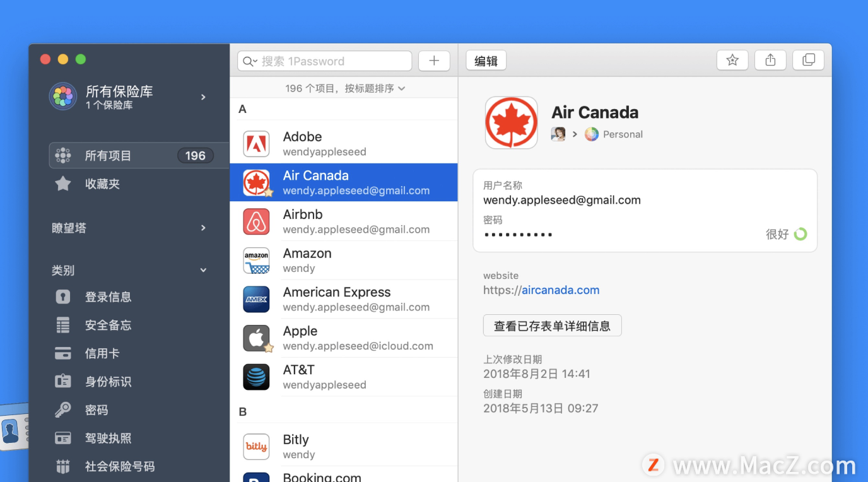Viewport: 868px width, 482px height.
Task: Select the Apple list entry
Action: tap(344, 338)
